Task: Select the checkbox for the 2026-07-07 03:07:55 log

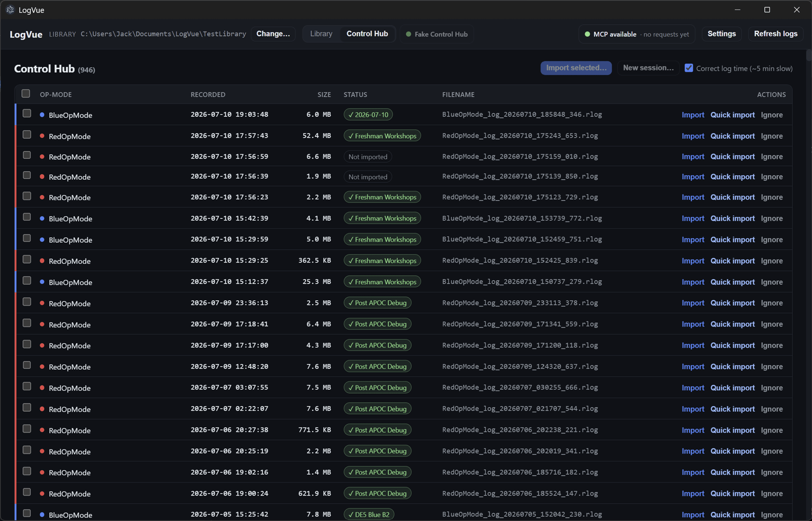Action: pos(27,386)
